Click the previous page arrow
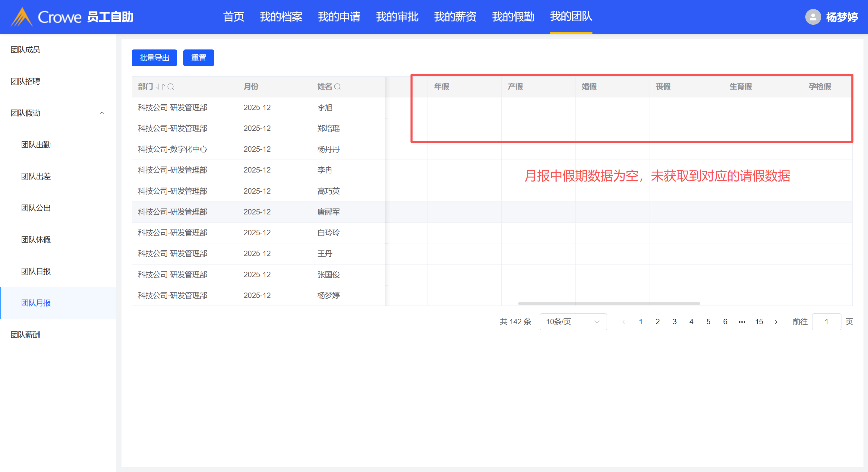The image size is (868, 472). 624,322
